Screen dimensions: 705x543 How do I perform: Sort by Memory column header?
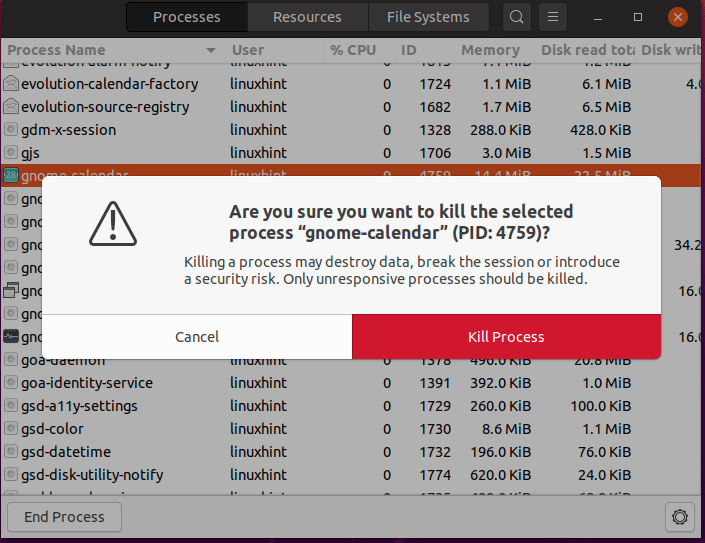[495, 50]
